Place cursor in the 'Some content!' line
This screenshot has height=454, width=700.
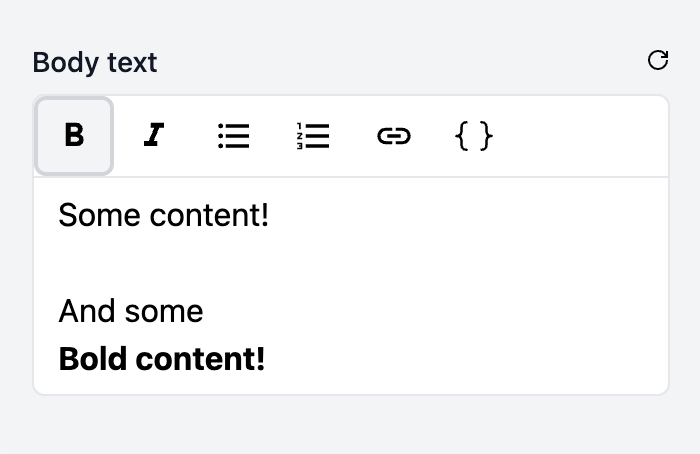[163, 215]
